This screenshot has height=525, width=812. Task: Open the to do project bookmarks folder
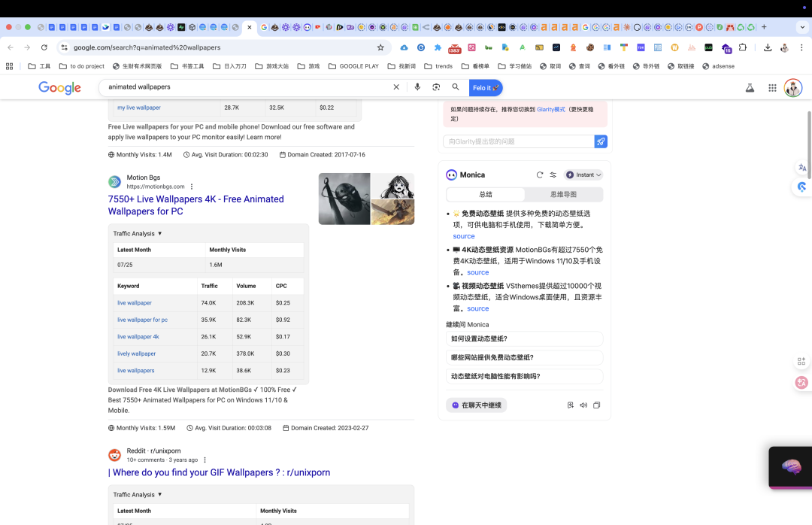[x=82, y=66]
